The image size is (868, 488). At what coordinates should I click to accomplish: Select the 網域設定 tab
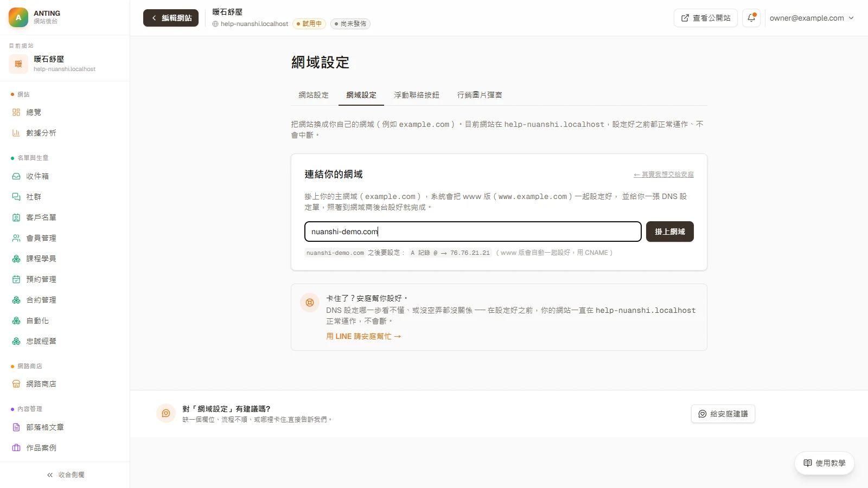(x=361, y=95)
